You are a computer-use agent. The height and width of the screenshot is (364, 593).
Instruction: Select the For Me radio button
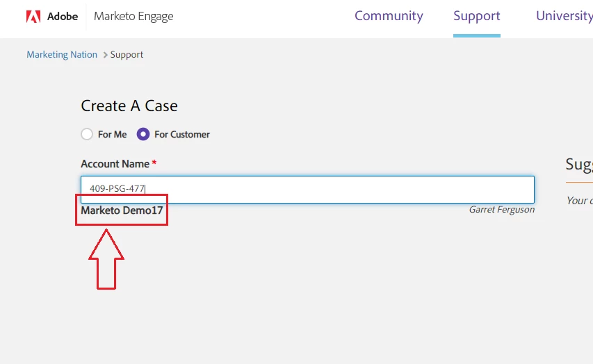(x=87, y=134)
